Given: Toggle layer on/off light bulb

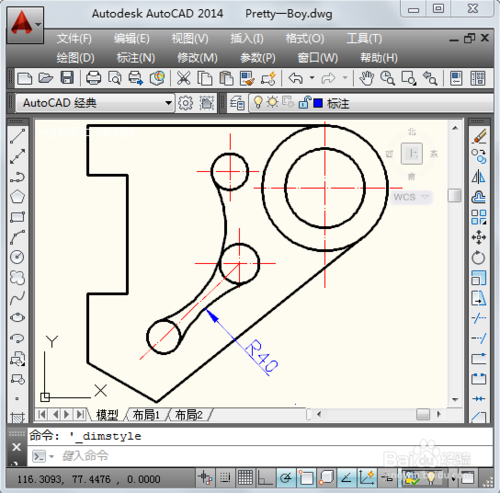Looking at the screenshot, I should click(258, 102).
